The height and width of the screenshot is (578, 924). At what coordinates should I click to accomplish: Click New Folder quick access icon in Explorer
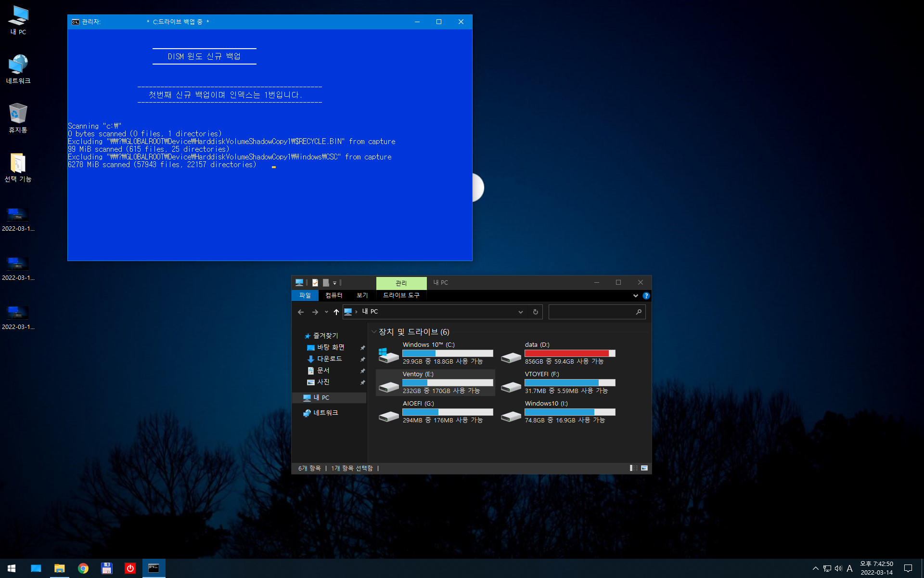326,283
